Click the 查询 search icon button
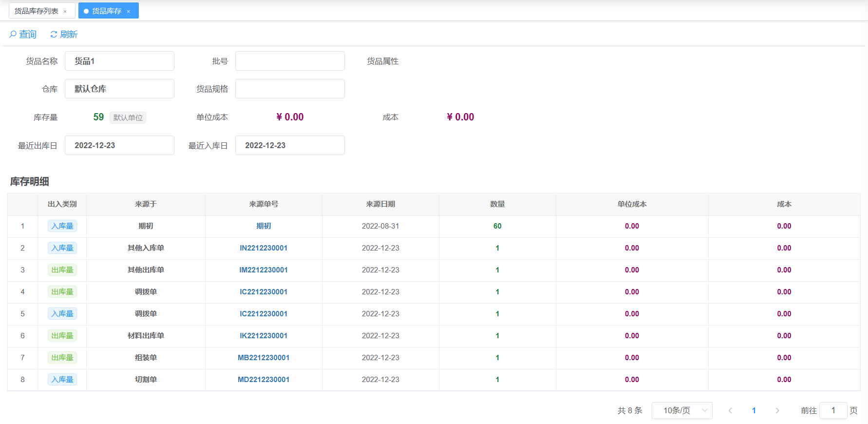868x424 pixels. coord(23,34)
